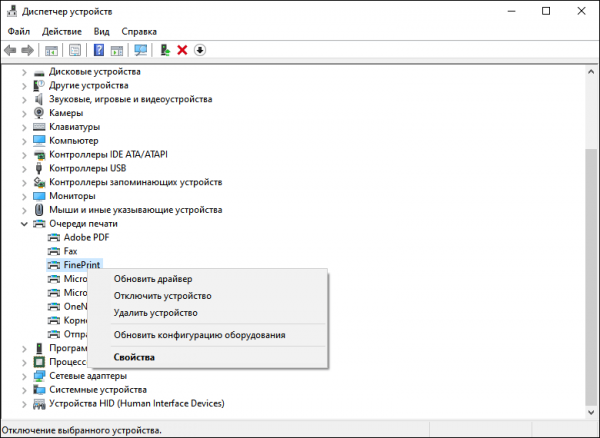Click the Fax printer icon
This screenshot has width=600, height=438.
pyautogui.click(x=54, y=251)
